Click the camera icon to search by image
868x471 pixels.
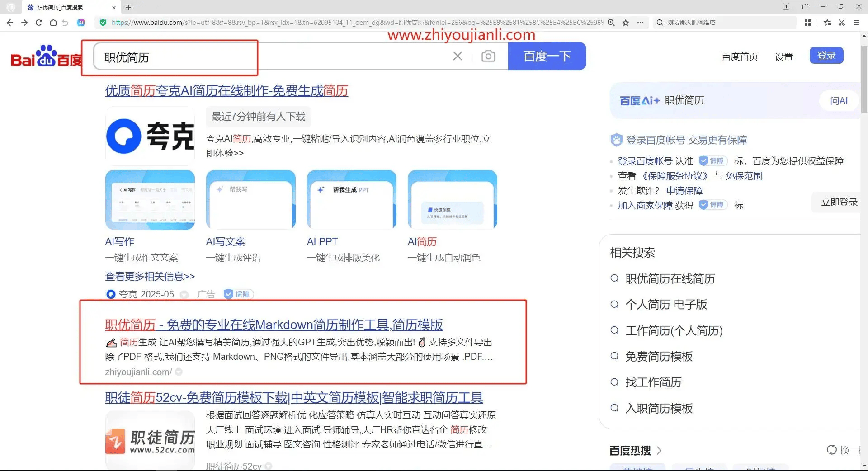click(x=488, y=56)
